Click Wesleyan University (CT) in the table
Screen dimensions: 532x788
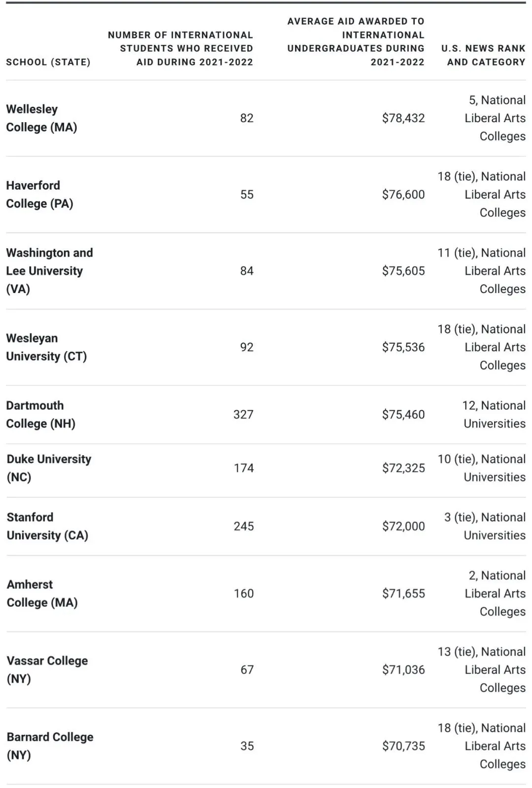pos(46,347)
